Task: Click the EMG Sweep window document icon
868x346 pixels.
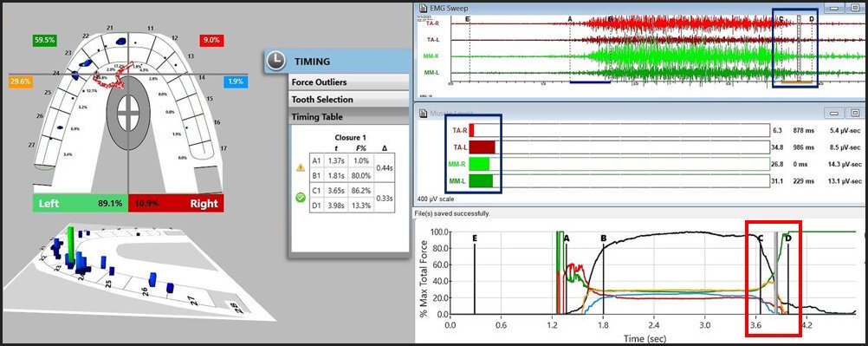Action: tap(423, 8)
